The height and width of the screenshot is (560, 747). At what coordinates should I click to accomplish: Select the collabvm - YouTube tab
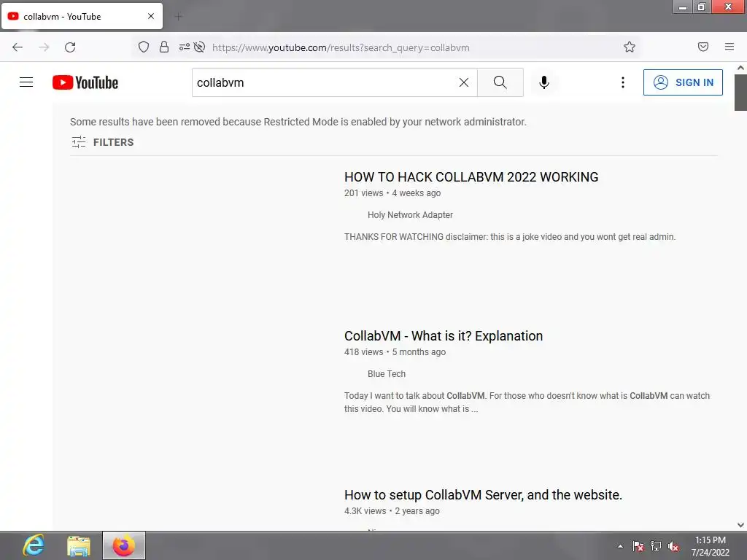click(82, 16)
